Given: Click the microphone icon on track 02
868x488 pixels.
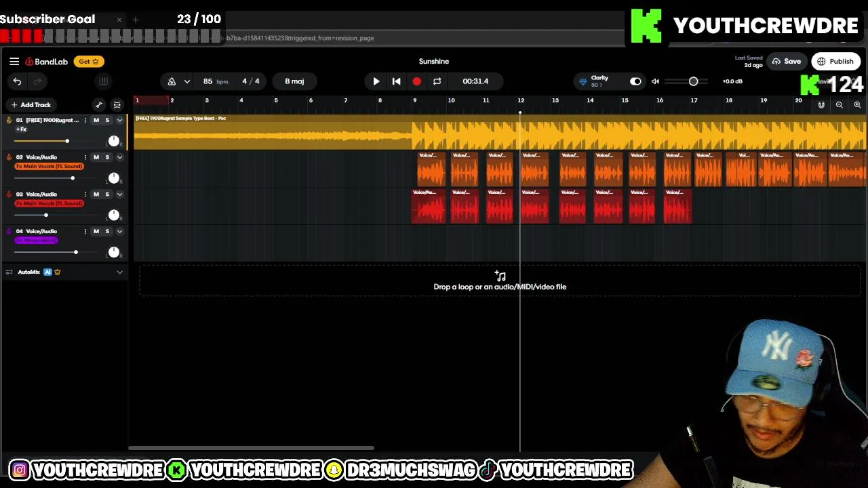Looking at the screenshot, I should click(9, 157).
